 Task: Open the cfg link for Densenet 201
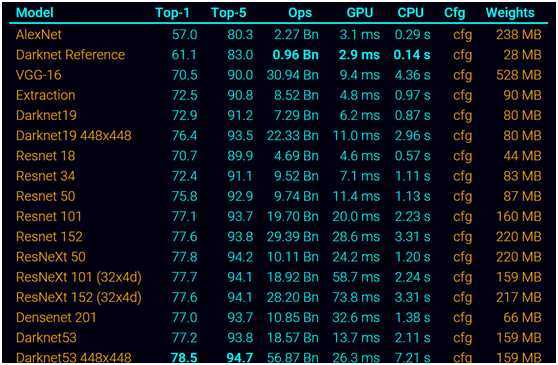tap(462, 318)
